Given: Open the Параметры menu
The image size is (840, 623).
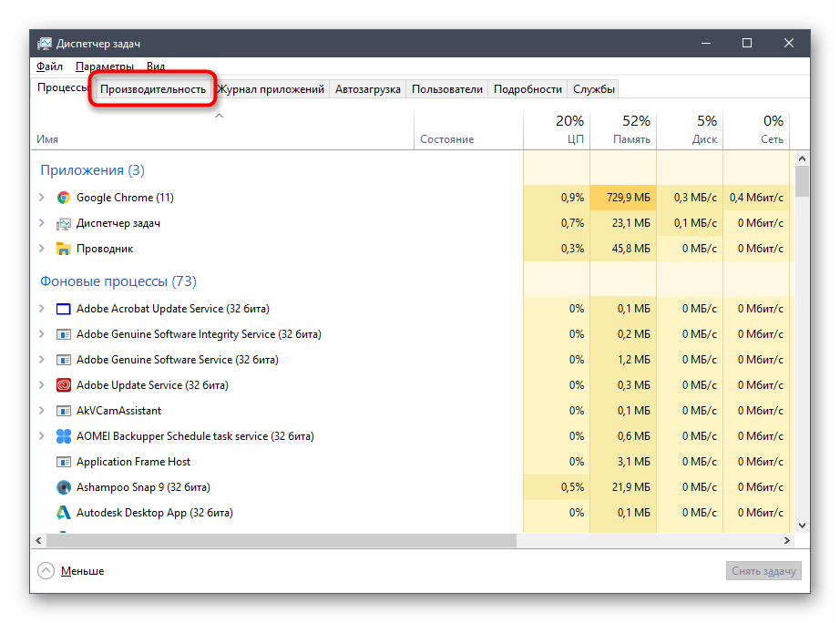Looking at the screenshot, I should [104, 66].
